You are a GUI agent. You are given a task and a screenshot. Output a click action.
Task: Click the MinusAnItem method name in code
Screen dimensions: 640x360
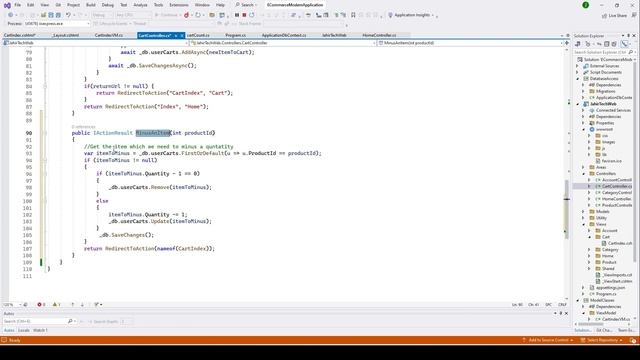[x=153, y=133]
